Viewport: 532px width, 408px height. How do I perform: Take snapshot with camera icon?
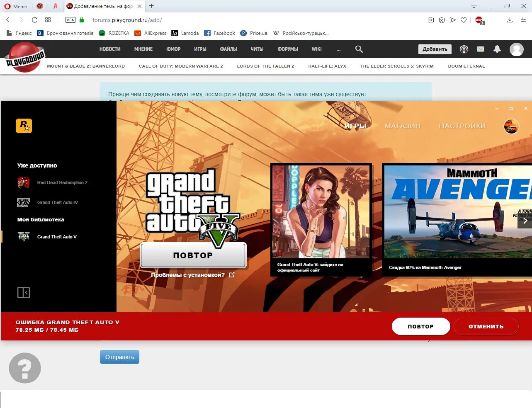(x=431, y=20)
